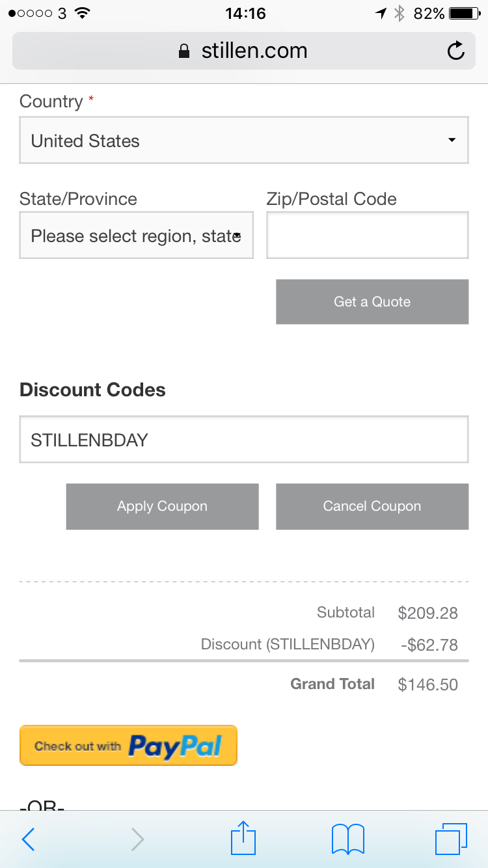The height and width of the screenshot is (868, 488).
Task: Go back with Safari's back arrow
Action: [x=28, y=839]
